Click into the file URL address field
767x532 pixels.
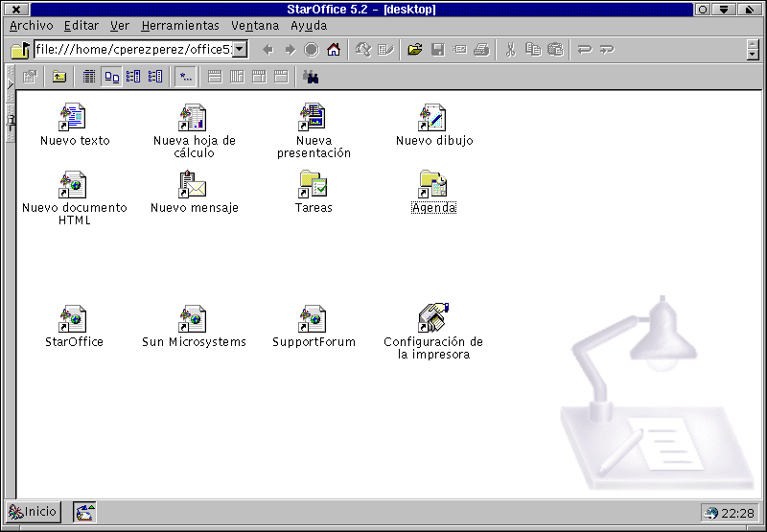click(132, 50)
